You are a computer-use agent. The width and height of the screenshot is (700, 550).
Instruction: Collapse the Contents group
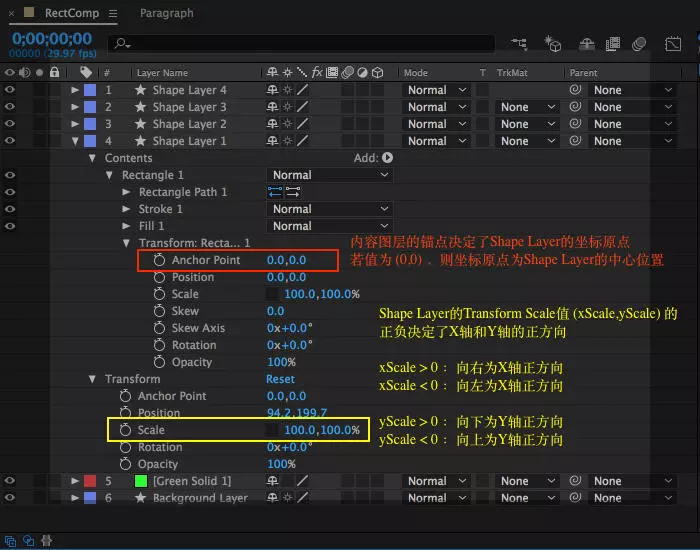92,158
